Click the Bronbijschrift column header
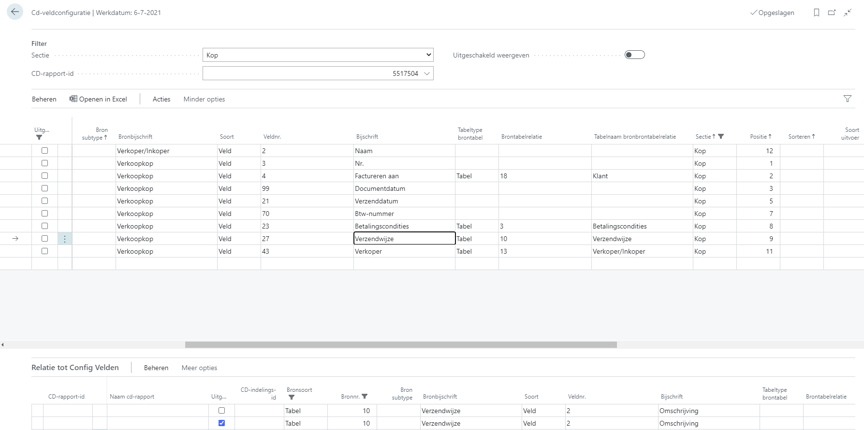Image resolution: width=864 pixels, height=430 pixels. [x=135, y=137]
